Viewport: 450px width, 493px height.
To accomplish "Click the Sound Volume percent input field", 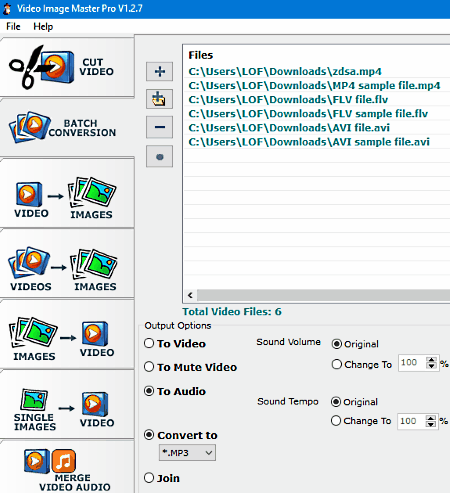I will 412,363.
